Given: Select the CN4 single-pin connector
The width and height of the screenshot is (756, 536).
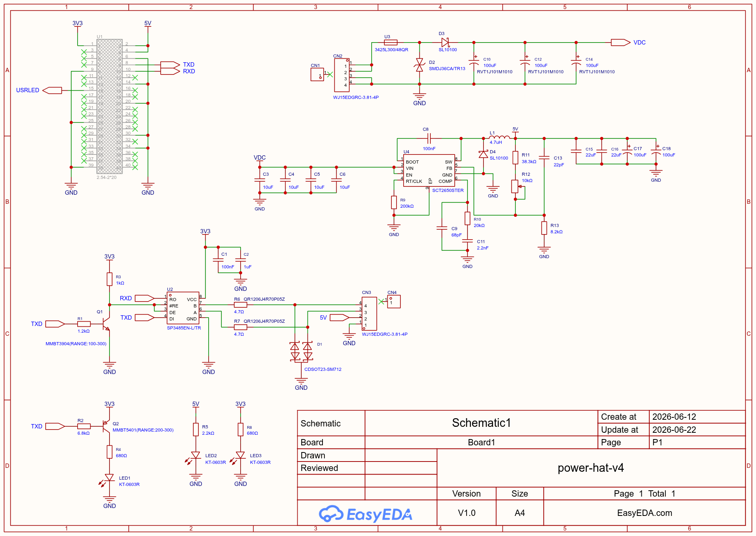Looking at the screenshot, I should 394,301.
